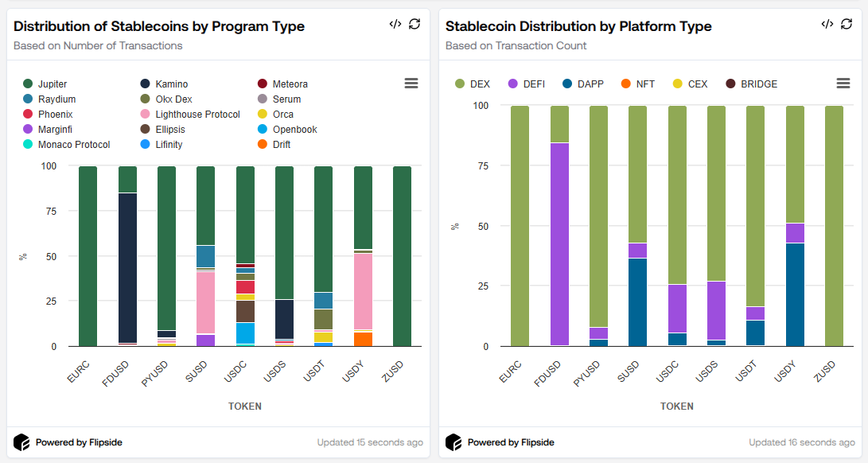The height and width of the screenshot is (463, 868).
Task: Click the code embed icon on left chart
Action: [x=395, y=24]
